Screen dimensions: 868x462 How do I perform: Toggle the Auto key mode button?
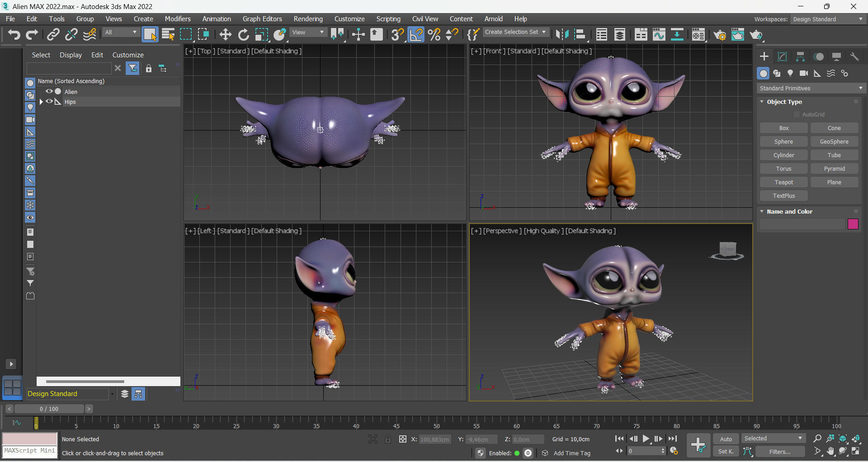(x=726, y=439)
